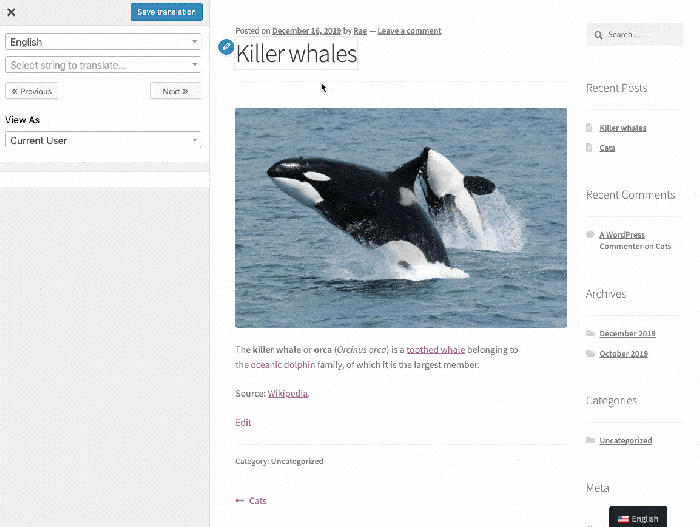Open the Uncategorized category link
Image resolution: width=700 pixels, height=527 pixels.
625,440
